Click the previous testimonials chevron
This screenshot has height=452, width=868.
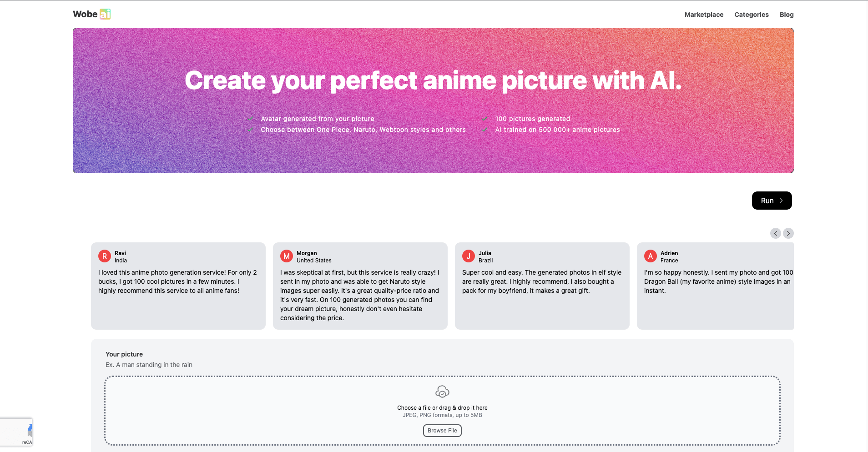point(776,233)
